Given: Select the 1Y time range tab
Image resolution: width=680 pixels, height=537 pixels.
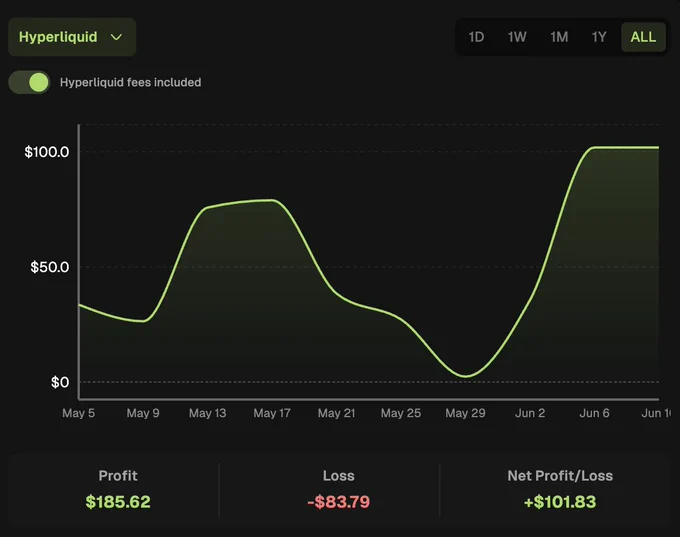Looking at the screenshot, I should [x=599, y=37].
